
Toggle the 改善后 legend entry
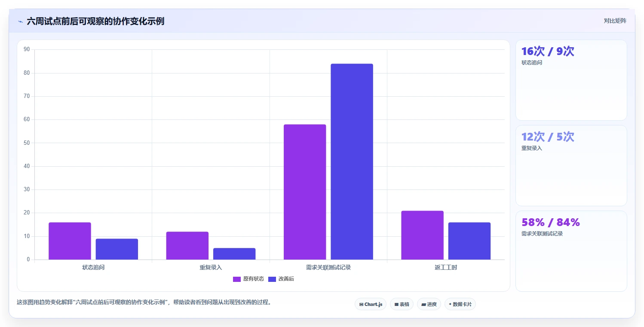pyautogui.click(x=281, y=279)
